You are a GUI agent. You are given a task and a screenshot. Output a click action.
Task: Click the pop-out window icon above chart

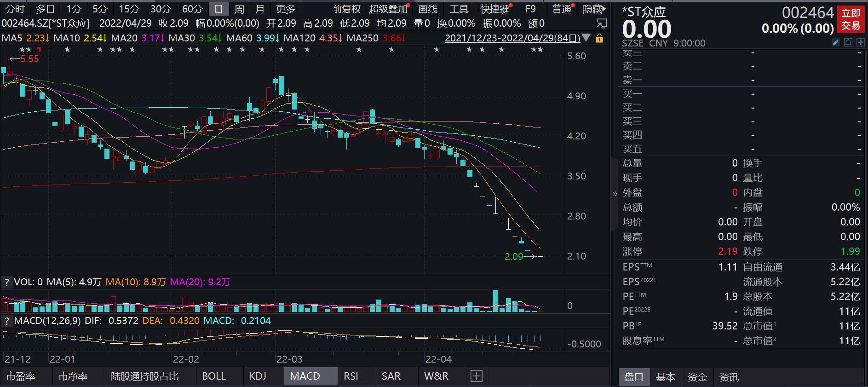click(x=601, y=23)
